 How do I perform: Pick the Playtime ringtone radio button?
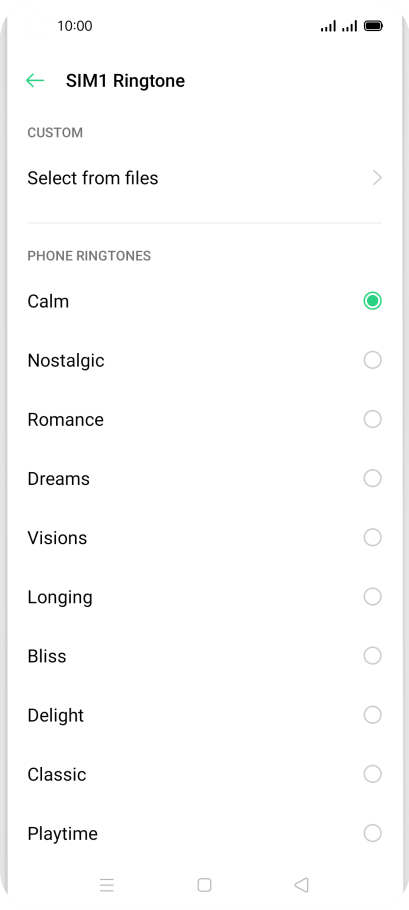point(372,833)
